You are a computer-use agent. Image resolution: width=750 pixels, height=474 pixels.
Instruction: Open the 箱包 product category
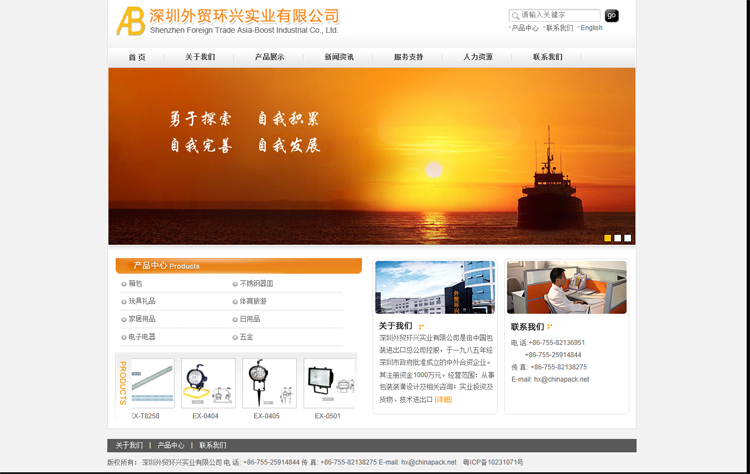(135, 284)
